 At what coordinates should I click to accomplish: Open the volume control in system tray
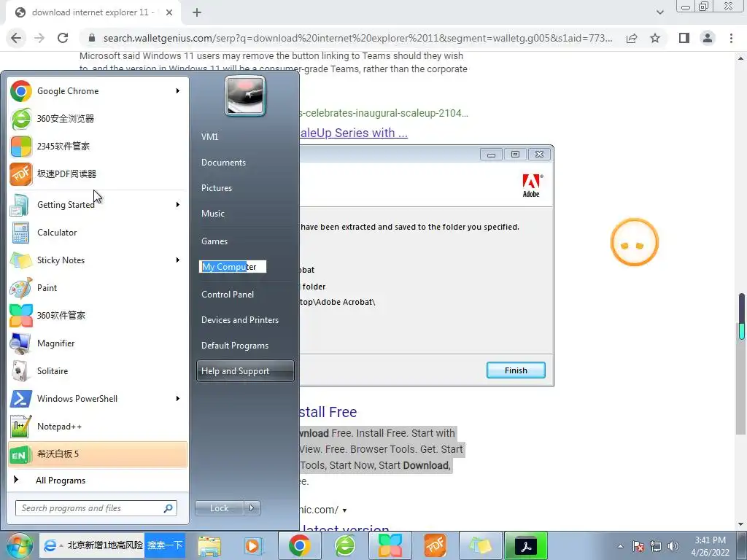[x=673, y=546]
